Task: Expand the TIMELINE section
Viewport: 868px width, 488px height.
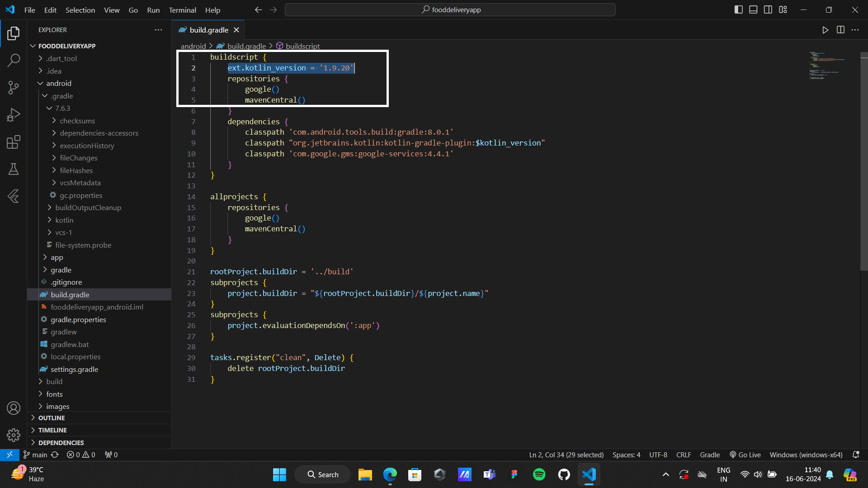Action: pyautogui.click(x=52, y=430)
